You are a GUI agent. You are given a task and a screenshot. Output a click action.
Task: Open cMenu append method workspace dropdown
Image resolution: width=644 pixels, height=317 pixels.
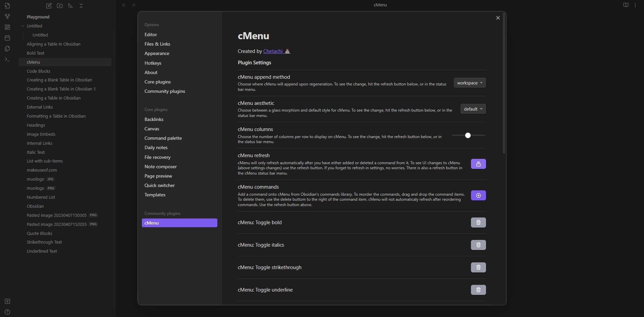[470, 83]
